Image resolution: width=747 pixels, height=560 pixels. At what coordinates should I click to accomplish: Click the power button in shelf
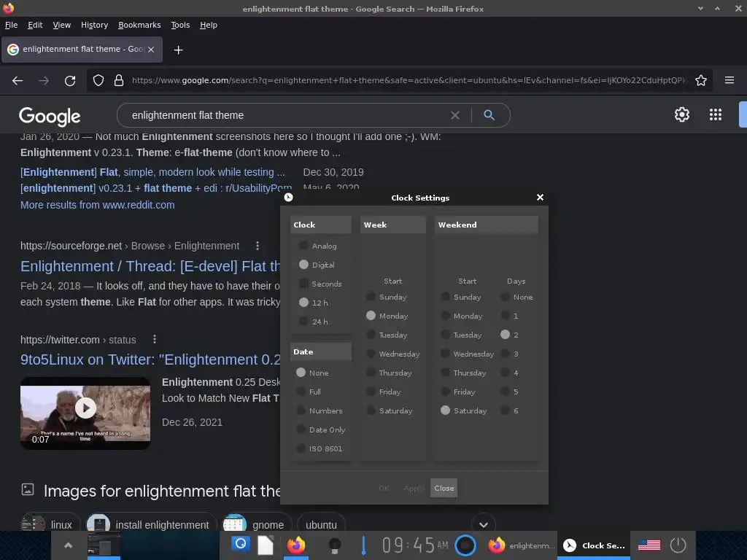pos(678,545)
